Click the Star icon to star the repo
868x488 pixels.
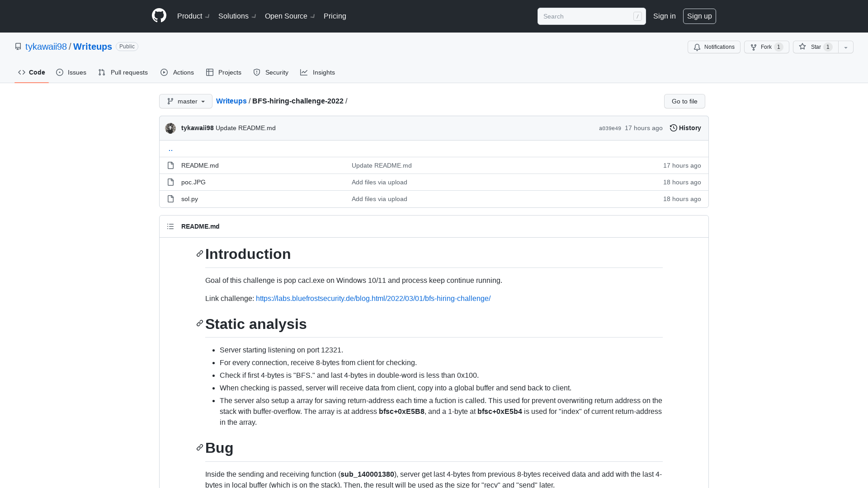[x=802, y=47]
